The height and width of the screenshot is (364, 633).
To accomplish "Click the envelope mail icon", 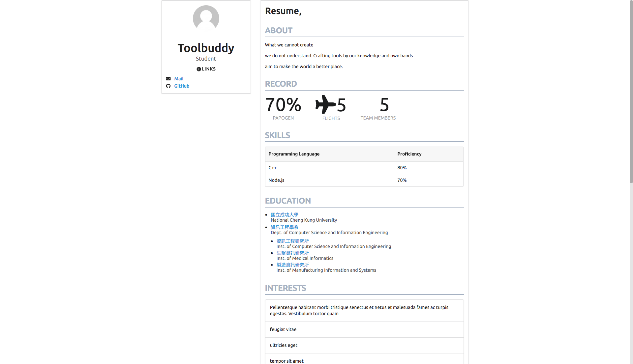I will (168, 79).
